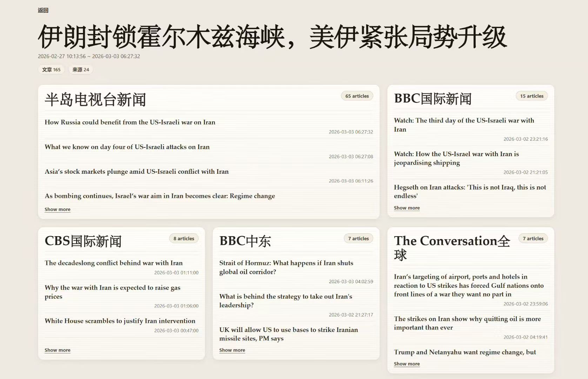The width and height of the screenshot is (588, 379).
Task: Click the 文章 165 badge
Action: (51, 69)
